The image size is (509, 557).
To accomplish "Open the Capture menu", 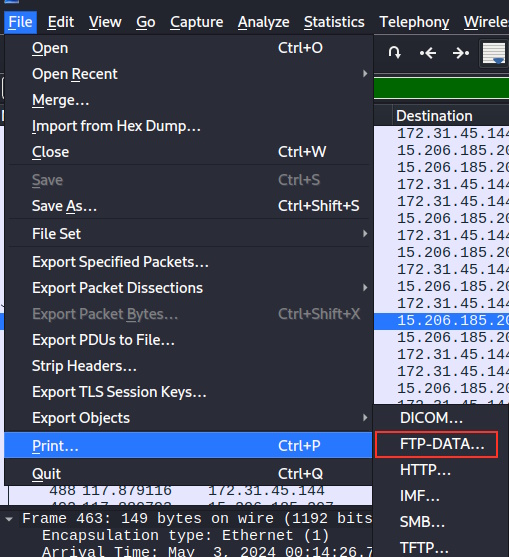I will coord(196,22).
